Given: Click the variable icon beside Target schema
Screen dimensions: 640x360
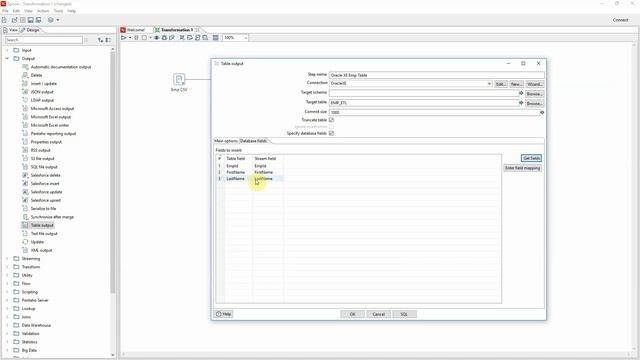Looking at the screenshot, I should click(521, 93).
